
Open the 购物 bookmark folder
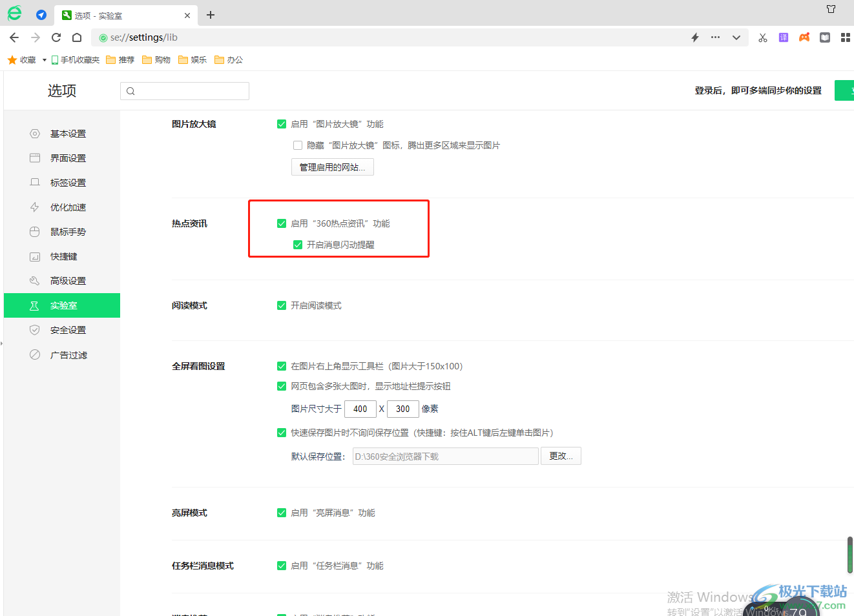point(156,60)
